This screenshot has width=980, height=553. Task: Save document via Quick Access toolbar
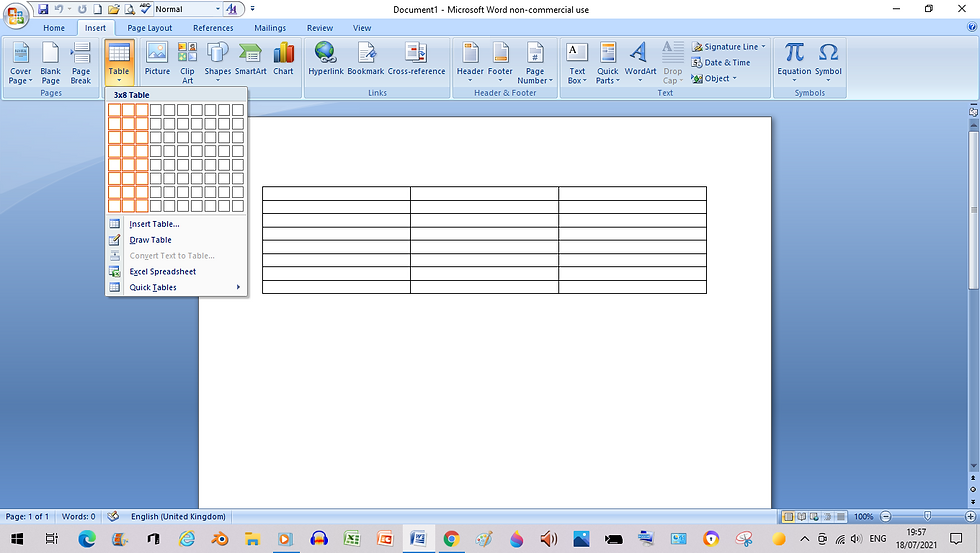(43, 9)
